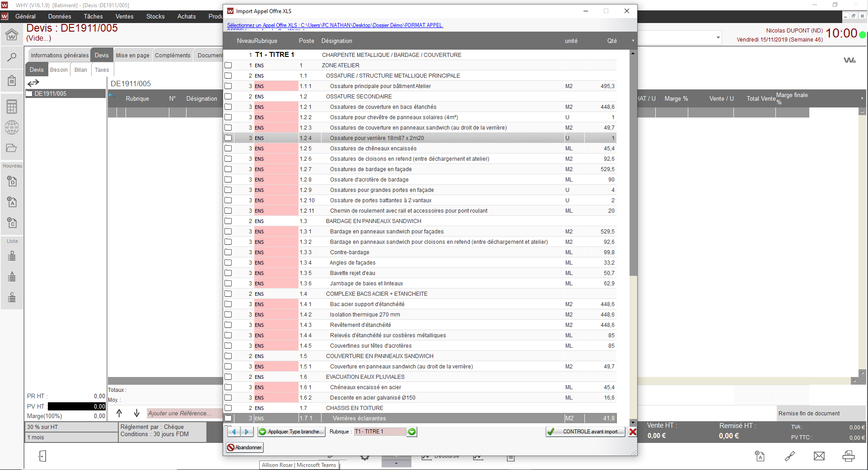Image resolution: width=868 pixels, height=470 pixels.
Task: Expand the dropdown arrow under bottom toolbar
Action: coord(396,463)
